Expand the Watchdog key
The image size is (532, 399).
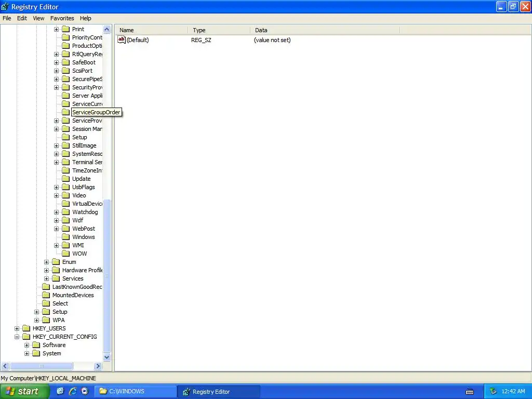pyautogui.click(x=56, y=212)
